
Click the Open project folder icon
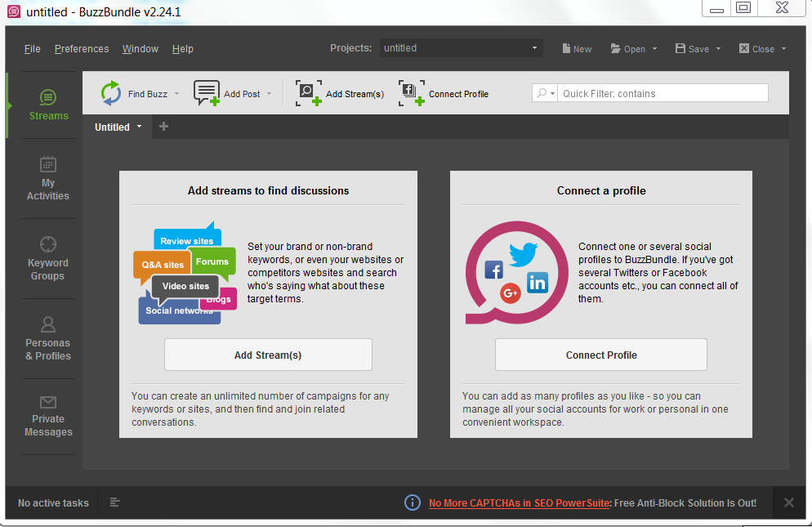pyautogui.click(x=615, y=48)
